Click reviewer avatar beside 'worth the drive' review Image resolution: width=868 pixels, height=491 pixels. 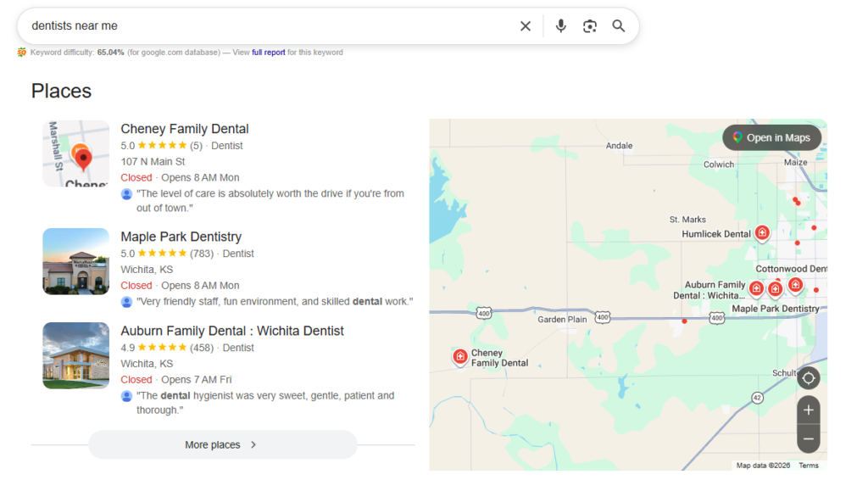pyautogui.click(x=126, y=194)
